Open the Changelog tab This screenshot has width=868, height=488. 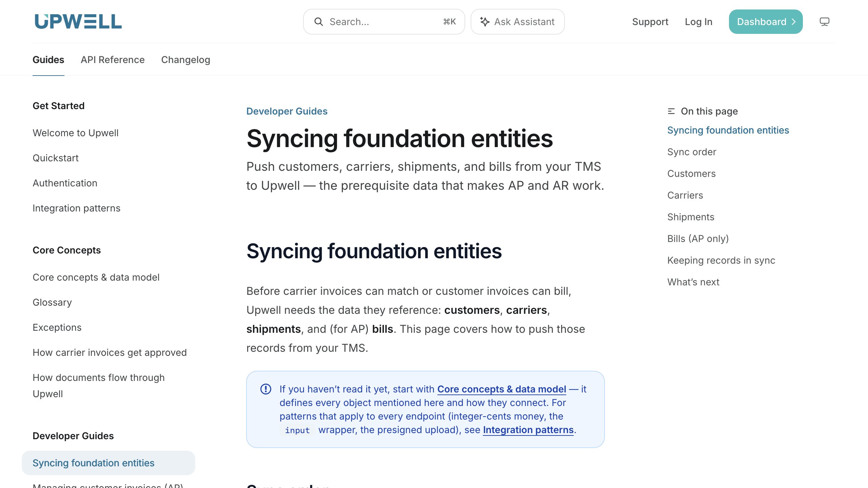point(185,60)
